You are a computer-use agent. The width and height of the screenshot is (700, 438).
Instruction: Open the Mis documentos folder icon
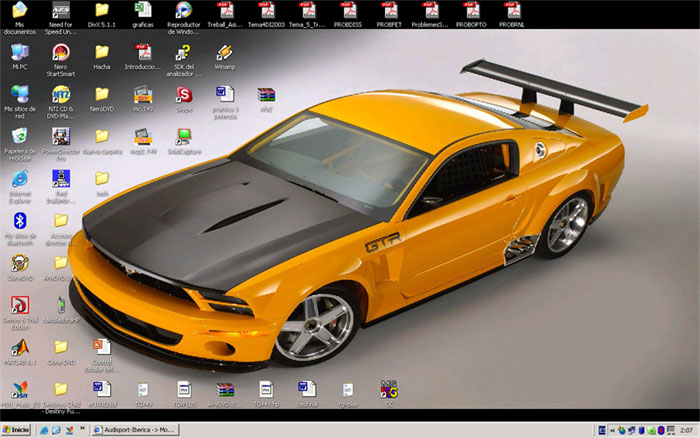click(19, 10)
